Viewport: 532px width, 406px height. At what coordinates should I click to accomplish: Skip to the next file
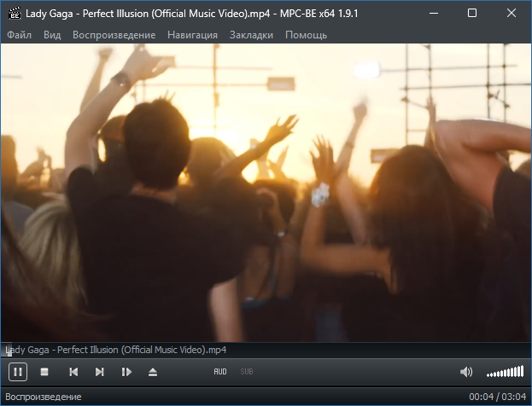click(99, 372)
